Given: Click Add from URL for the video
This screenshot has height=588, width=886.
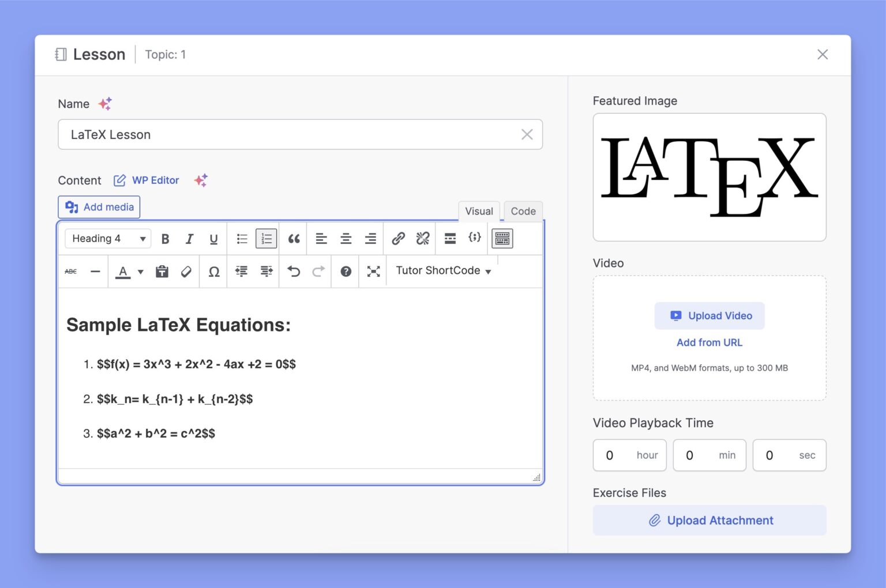Looking at the screenshot, I should pos(709,342).
